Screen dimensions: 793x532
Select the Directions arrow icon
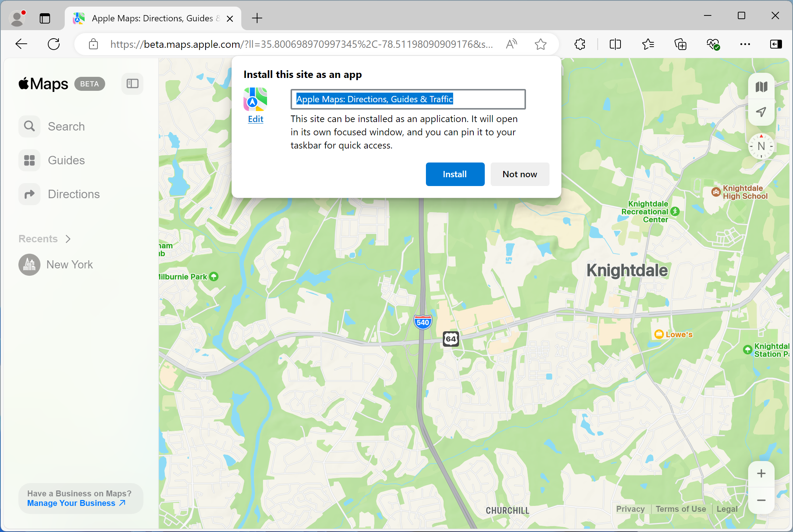pos(29,194)
